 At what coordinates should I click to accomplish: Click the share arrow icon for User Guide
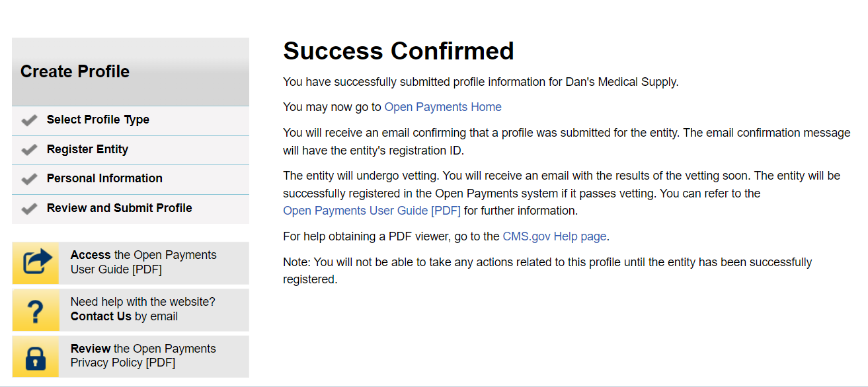[36, 263]
